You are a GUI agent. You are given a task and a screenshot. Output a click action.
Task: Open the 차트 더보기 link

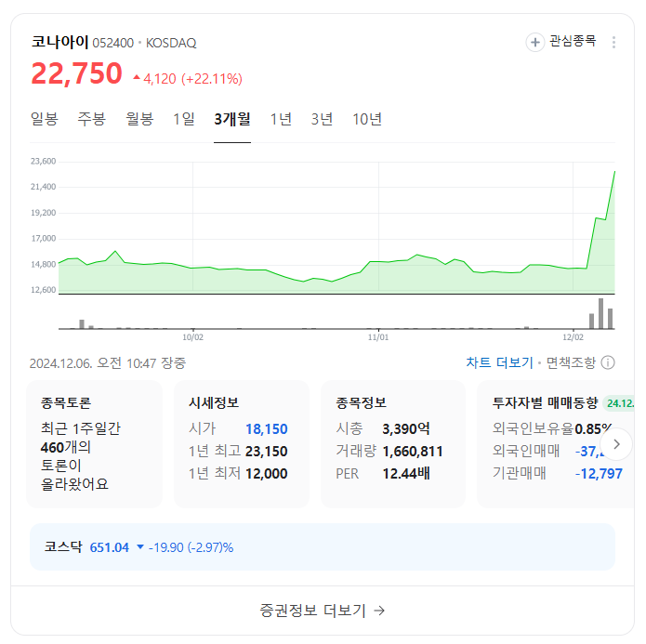click(x=499, y=362)
